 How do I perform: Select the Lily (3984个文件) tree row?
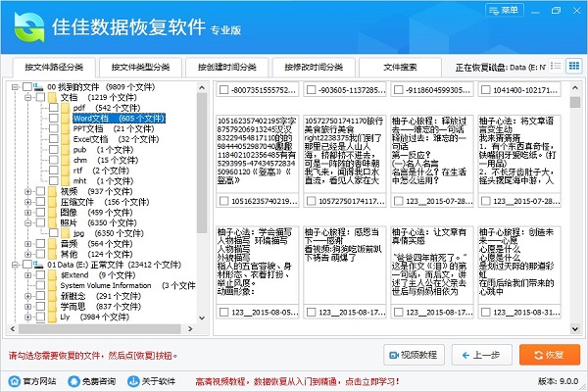tap(94, 317)
